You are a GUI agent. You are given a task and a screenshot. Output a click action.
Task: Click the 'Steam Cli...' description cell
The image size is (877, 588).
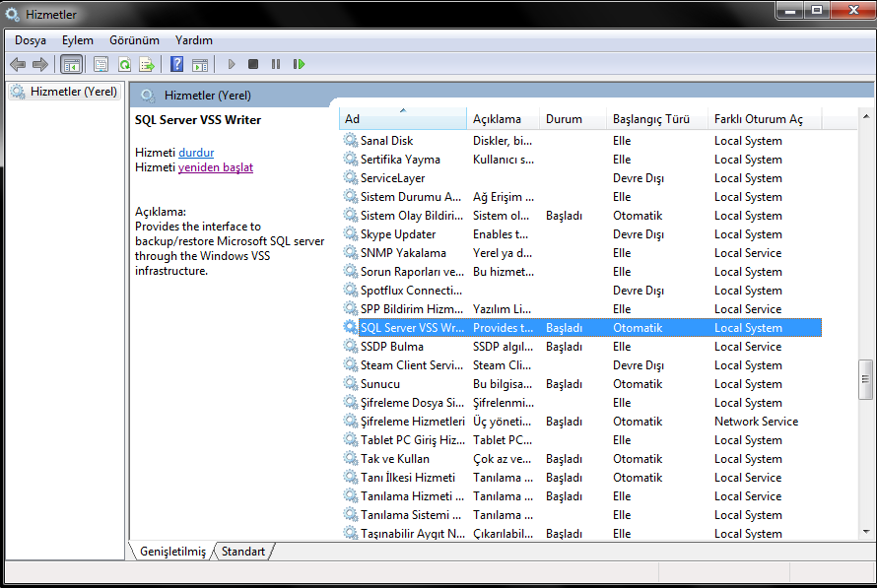(503, 365)
